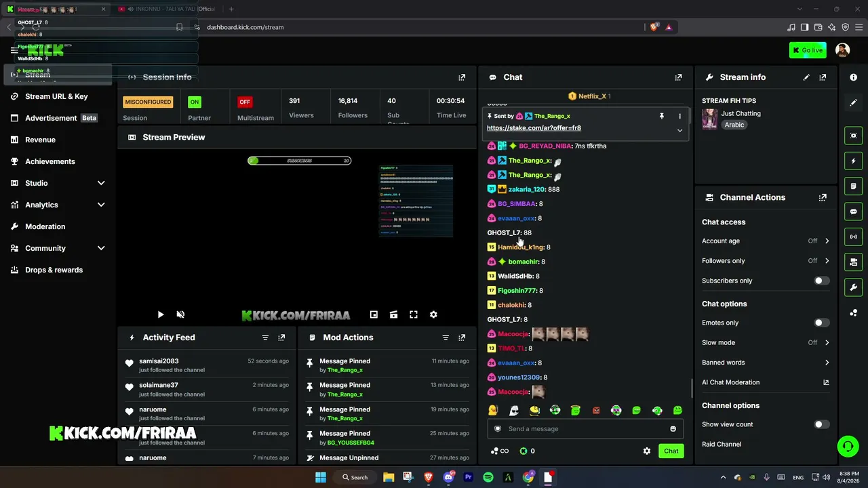Open Moderation in sidebar

(56, 226)
